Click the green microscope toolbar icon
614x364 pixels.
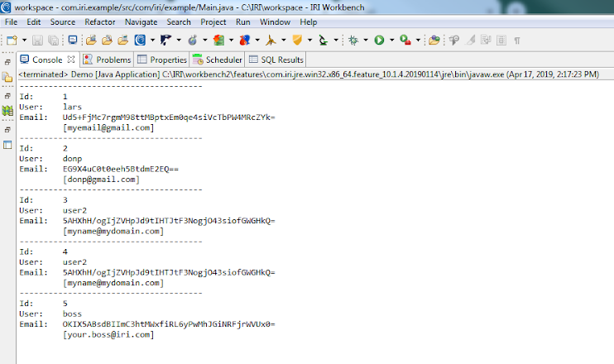pyautogui.click(x=323, y=40)
